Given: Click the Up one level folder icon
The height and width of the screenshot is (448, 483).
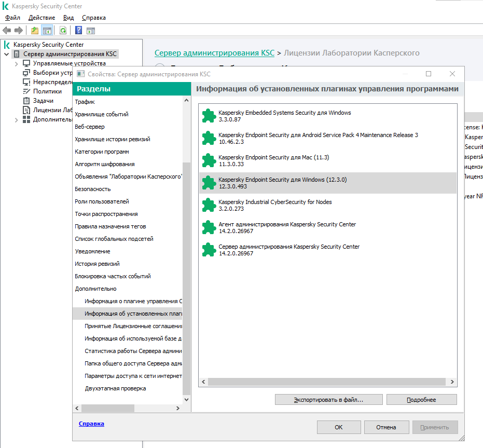Looking at the screenshot, I should click(x=34, y=31).
